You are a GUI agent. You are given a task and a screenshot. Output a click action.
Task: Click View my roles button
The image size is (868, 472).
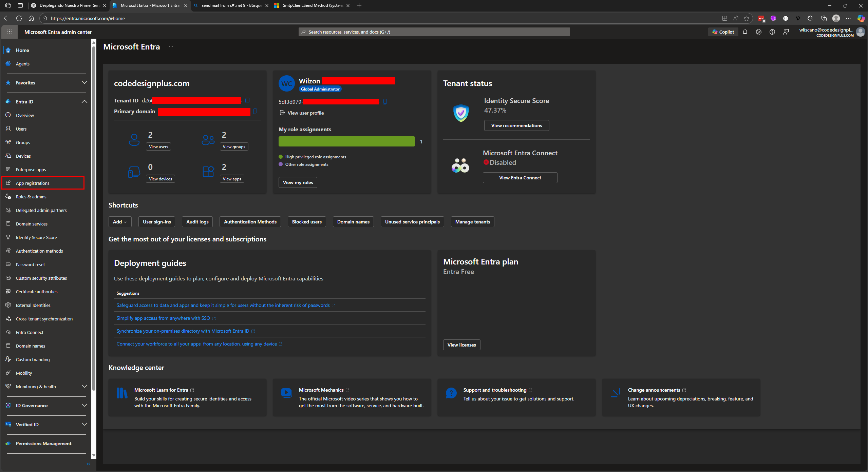pos(298,182)
